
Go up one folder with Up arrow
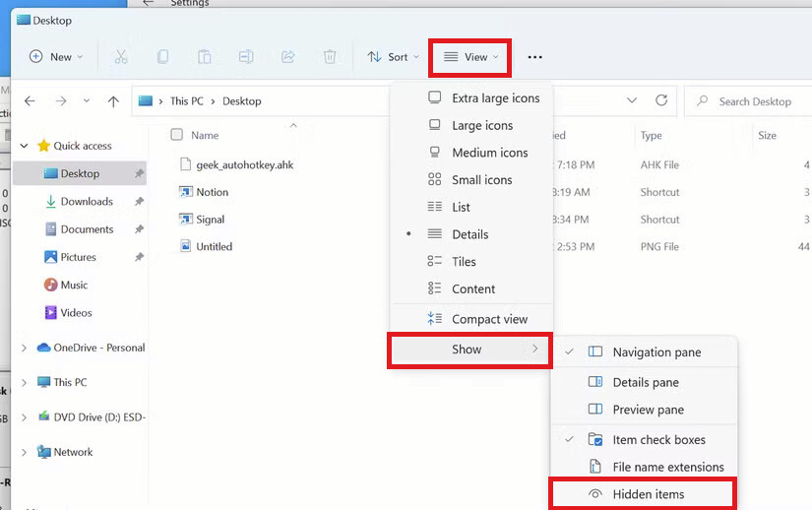click(113, 101)
